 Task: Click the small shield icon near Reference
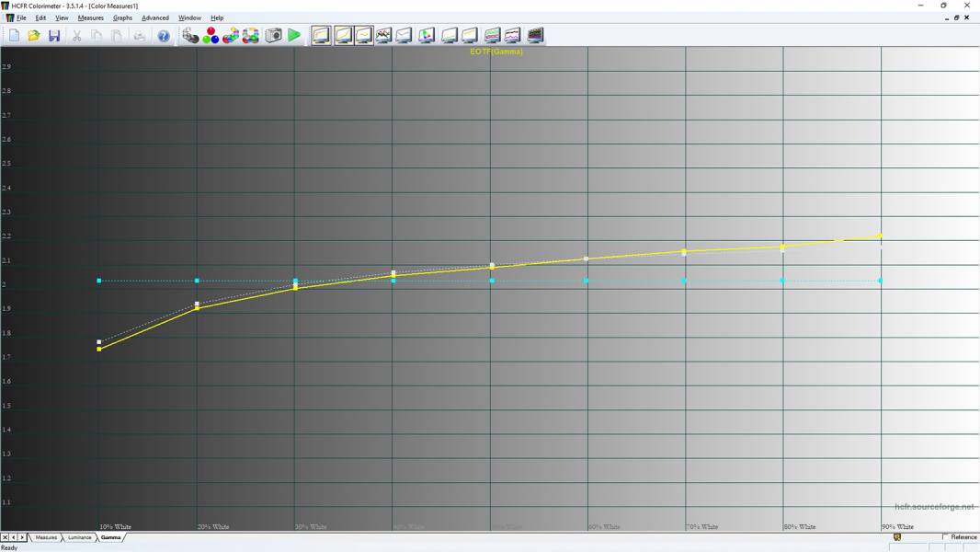tap(897, 537)
